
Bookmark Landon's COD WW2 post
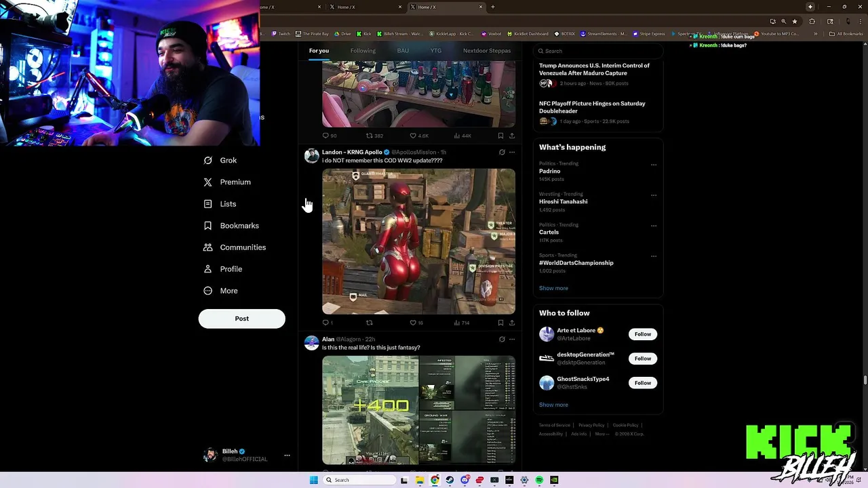[500, 323]
